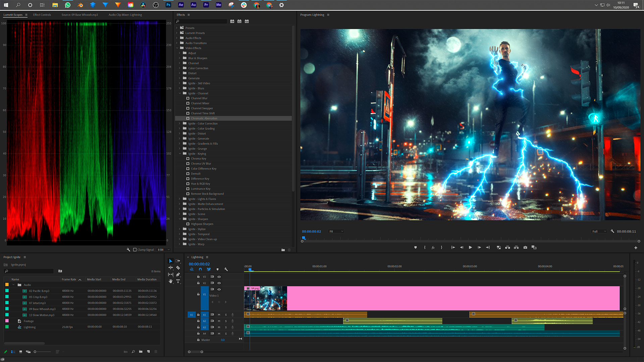Image resolution: width=644 pixels, height=362 pixels.
Task: Select the Pen tool
Action: [178, 275]
